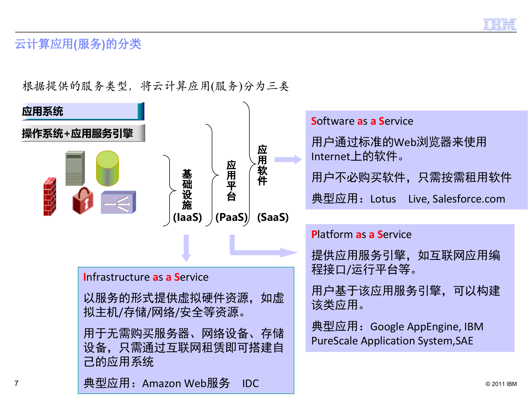532x399 pixels.
Task: Select the green database cylinder icon
Action: click(x=108, y=169)
